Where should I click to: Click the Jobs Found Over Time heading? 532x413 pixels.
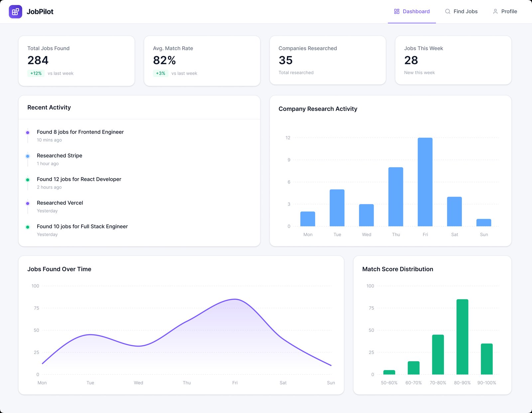(59, 269)
